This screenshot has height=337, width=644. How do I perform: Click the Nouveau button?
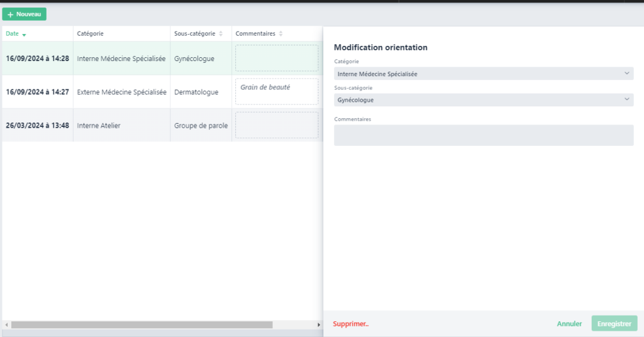(x=24, y=14)
